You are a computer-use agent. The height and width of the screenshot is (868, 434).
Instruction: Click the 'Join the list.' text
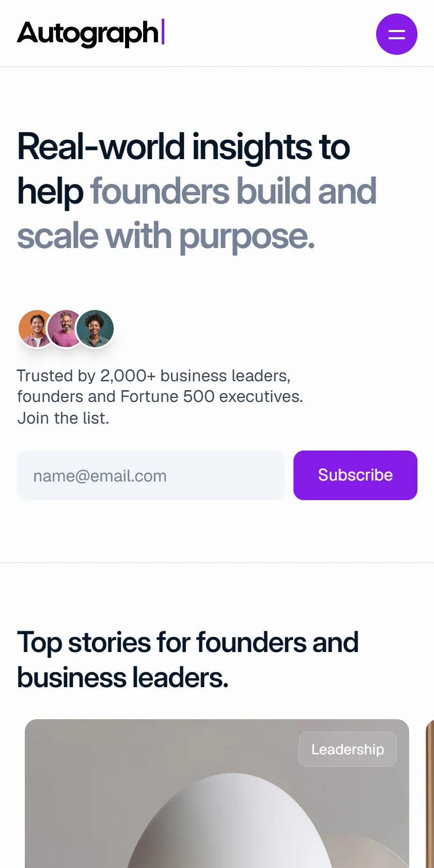coord(63,418)
